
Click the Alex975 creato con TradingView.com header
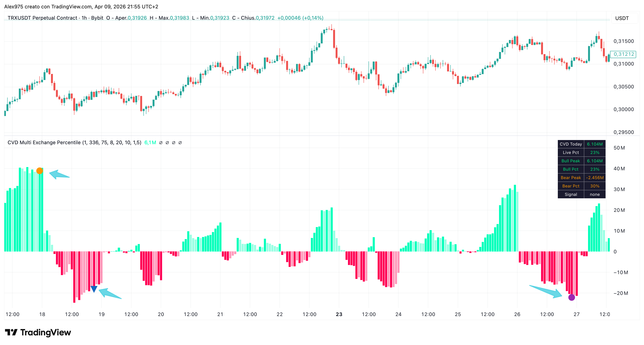[x=81, y=6]
